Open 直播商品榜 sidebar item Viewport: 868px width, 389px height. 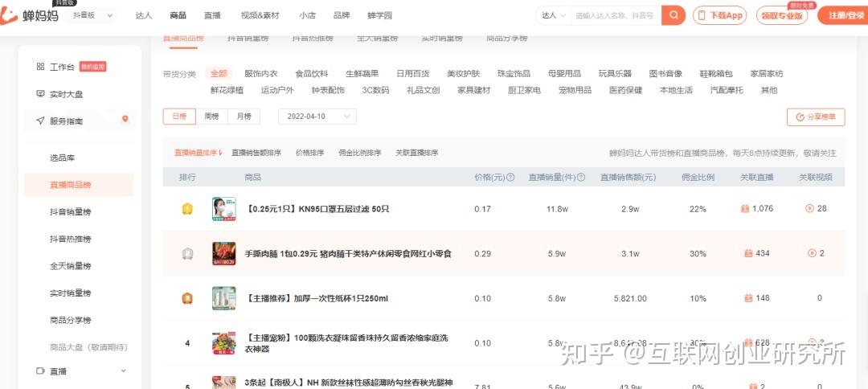79,185
